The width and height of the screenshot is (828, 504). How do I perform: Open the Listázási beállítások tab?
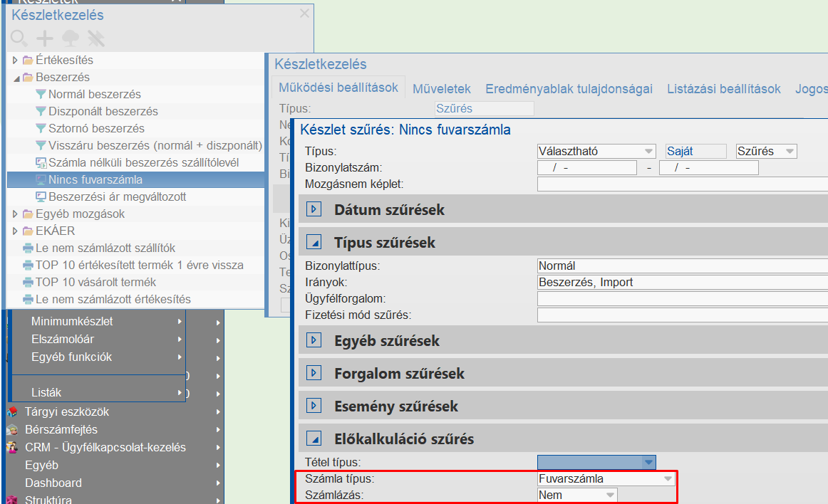point(723,89)
